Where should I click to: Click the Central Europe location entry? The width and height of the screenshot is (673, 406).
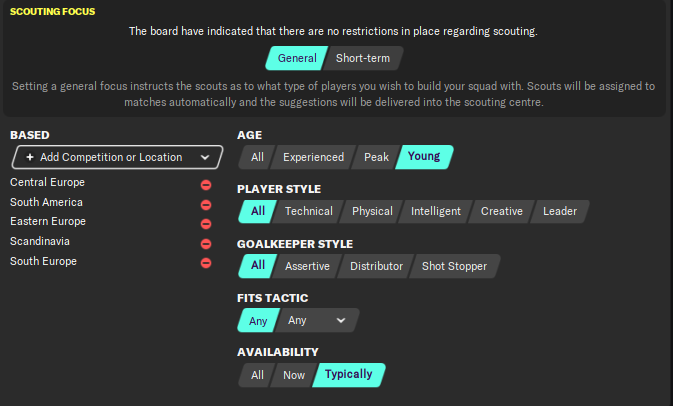(x=48, y=183)
